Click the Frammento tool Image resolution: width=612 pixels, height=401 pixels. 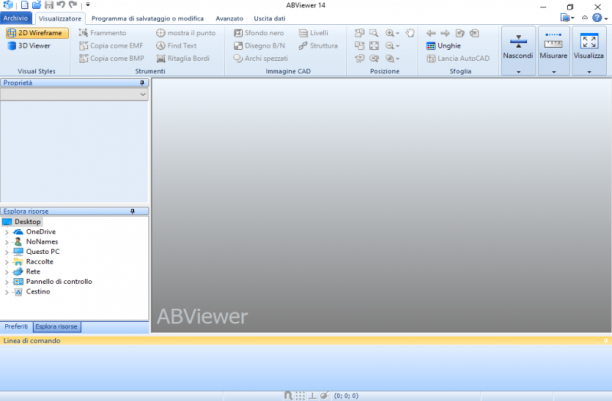click(x=103, y=33)
